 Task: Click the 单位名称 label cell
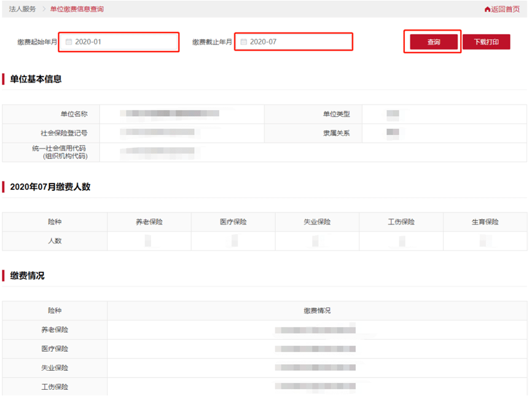click(x=74, y=114)
